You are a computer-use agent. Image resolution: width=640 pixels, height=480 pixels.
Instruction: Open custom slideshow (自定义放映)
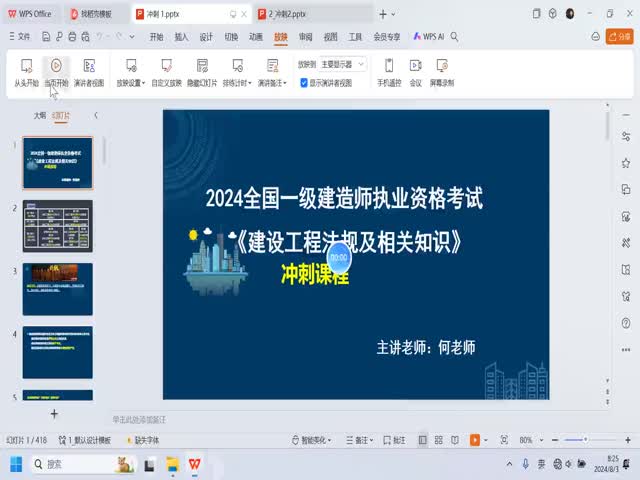pyautogui.click(x=166, y=73)
